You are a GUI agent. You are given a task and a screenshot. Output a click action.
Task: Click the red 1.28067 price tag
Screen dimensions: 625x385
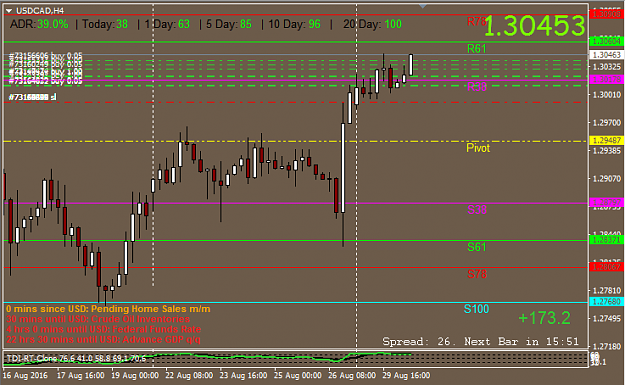[x=606, y=267]
